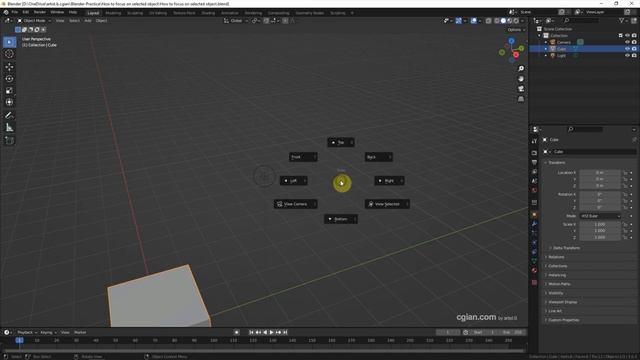
Task: Expand the Collections panel
Action: pos(558,266)
